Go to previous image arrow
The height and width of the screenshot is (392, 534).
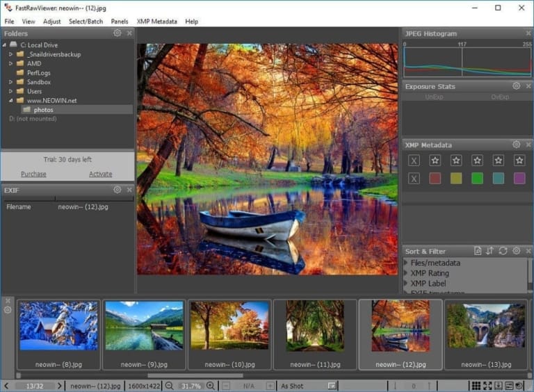point(7,386)
